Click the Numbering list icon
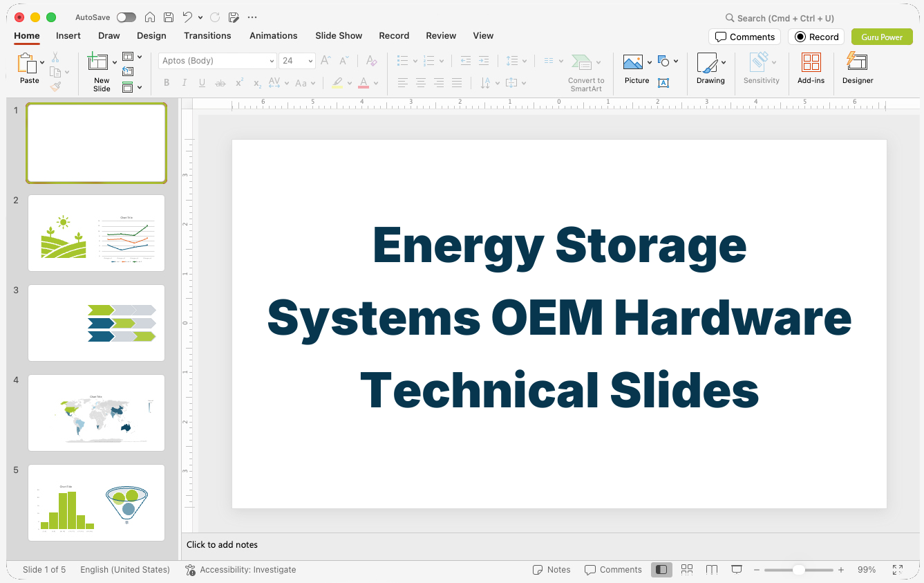Screen dimensions: 924x583 429,61
